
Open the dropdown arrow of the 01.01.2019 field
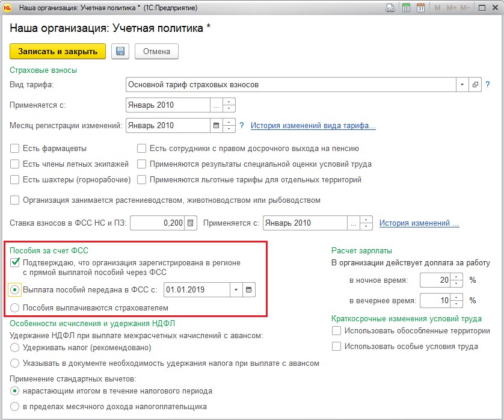[x=236, y=290]
